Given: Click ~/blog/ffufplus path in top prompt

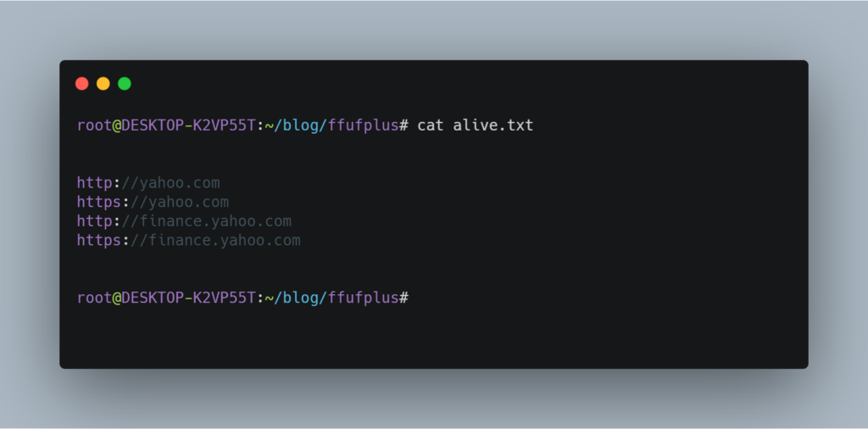Looking at the screenshot, I should [331, 125].
